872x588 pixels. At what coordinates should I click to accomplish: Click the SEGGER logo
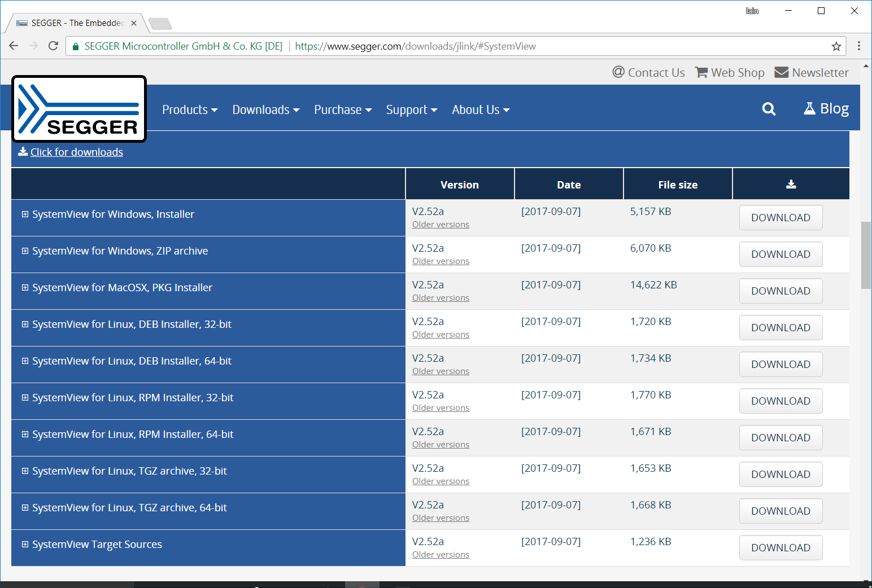[x=79, y=109]
